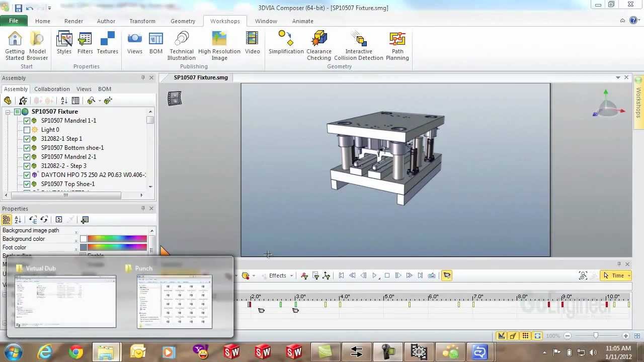644x362 pixels.
Task: Select the SP10507 Fixture.smg document tab
Action: tap(201, 77)
